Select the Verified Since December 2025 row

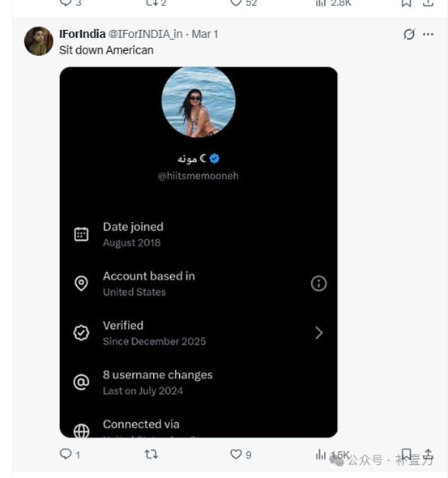coord(198,333)
